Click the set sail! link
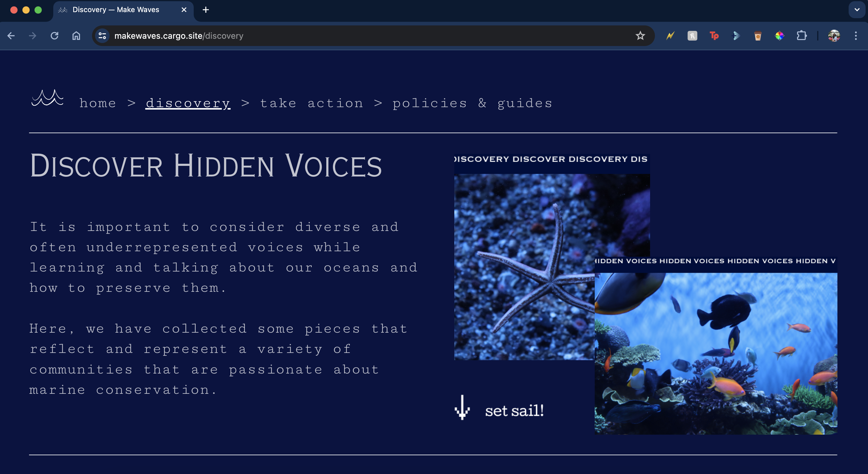Image resolution: width=868 pixels, height=474 pixels. 514,411
